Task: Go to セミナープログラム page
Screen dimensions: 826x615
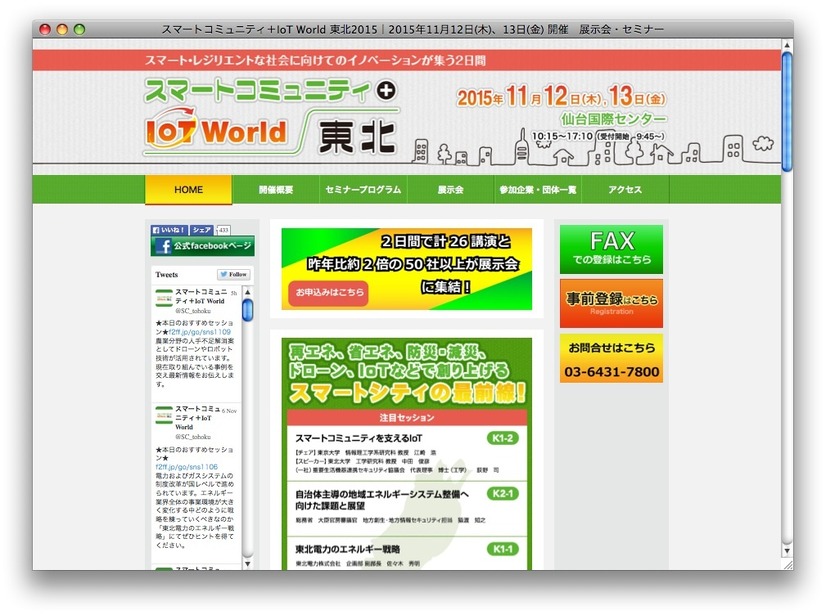Action: coord(363,190)
